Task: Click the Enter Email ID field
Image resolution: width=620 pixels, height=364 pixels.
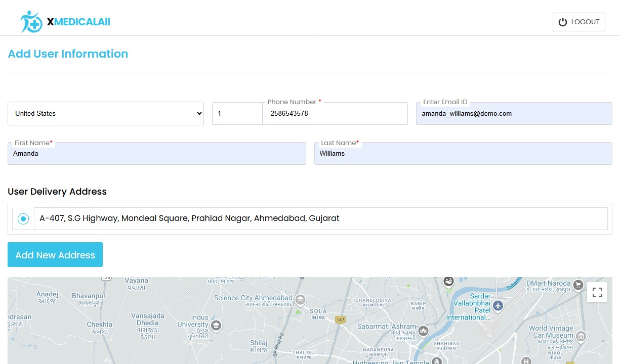Action: 514,113
